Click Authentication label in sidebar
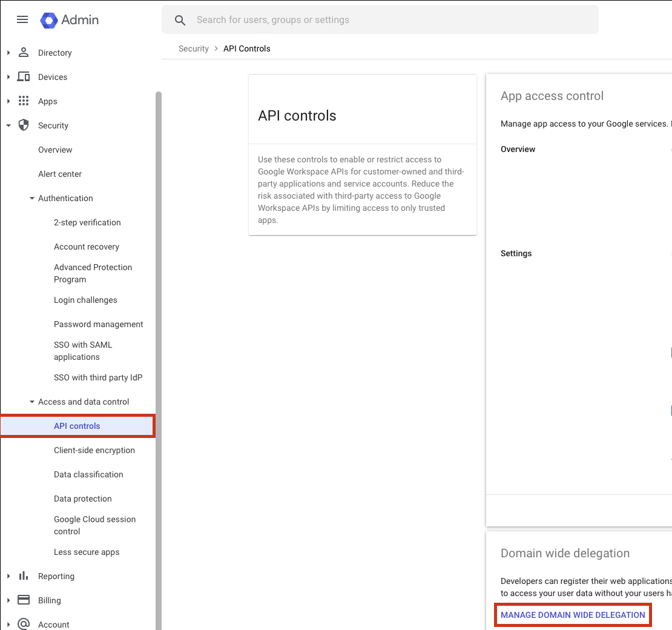The height and width of the screenshot is (630, 672). [65, 198]
